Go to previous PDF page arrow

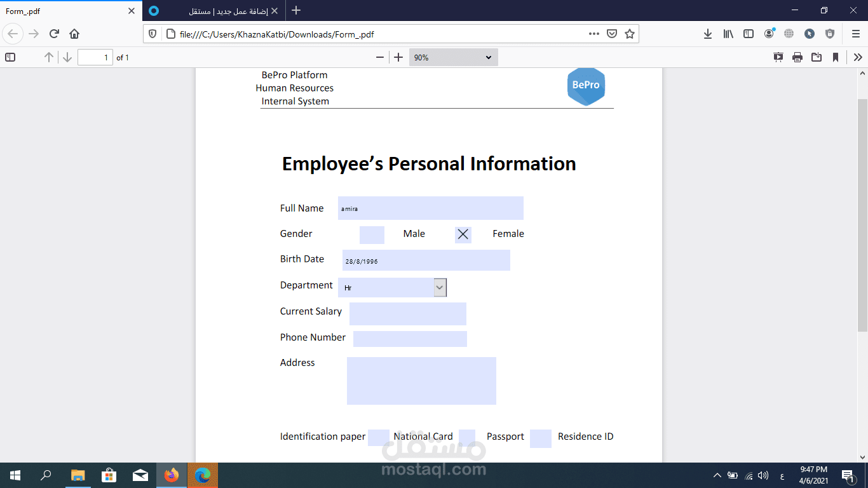[48, 57]
